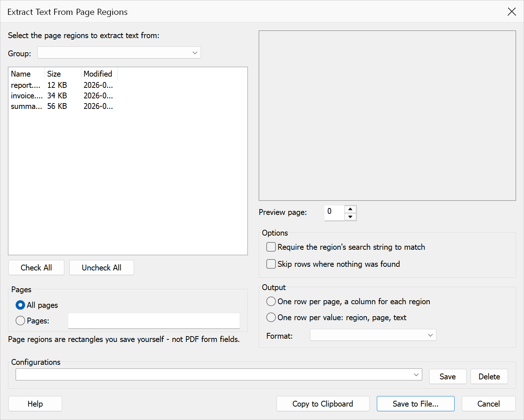The image size is (524, 420).
Task: Click in the Pages range field
Action: (x=154, y=321)
